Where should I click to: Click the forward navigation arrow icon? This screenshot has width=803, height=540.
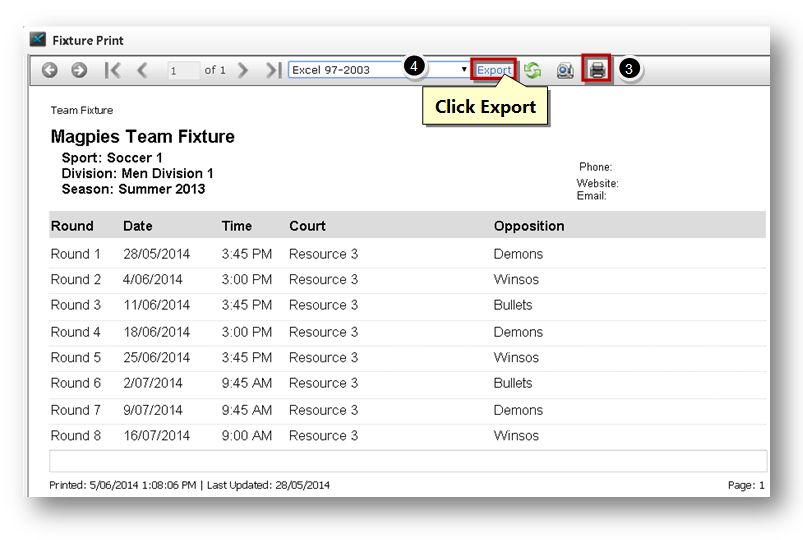(x=79, y=70)
